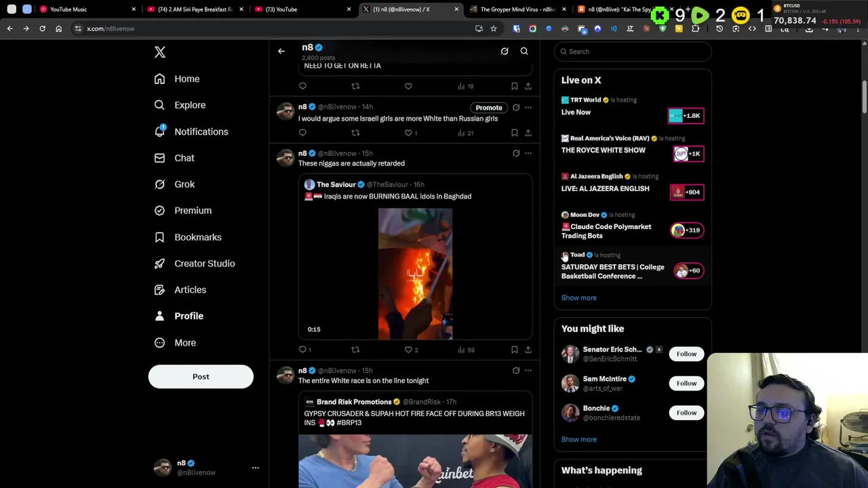
Task: Click Show more under You might like
Action: coord(578,440)
